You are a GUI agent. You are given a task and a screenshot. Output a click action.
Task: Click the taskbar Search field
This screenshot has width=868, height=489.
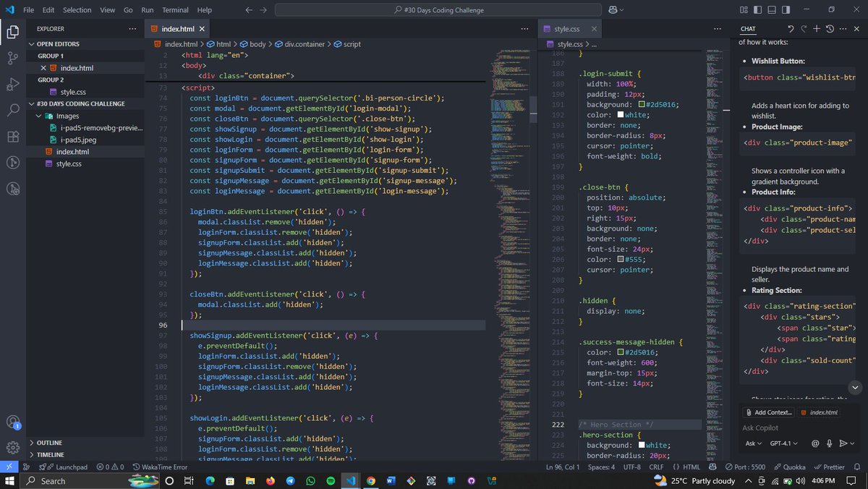coord(57,480)
